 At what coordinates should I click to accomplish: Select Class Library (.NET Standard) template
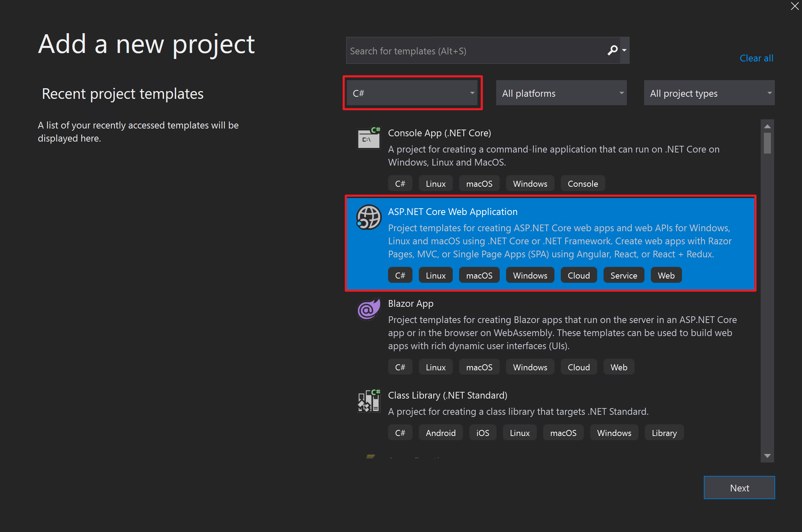pos(447,395)
